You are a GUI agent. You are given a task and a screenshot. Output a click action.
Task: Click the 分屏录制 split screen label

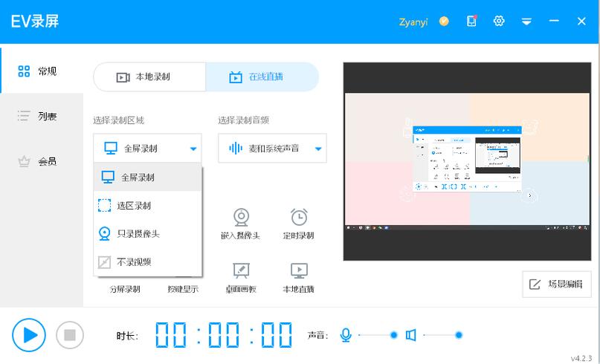(125, 289)
